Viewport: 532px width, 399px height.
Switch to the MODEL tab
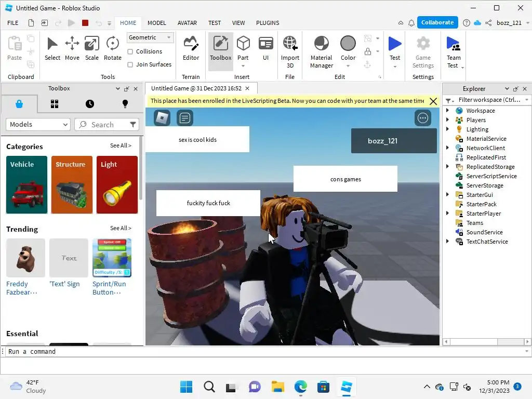tap(157, 23)
